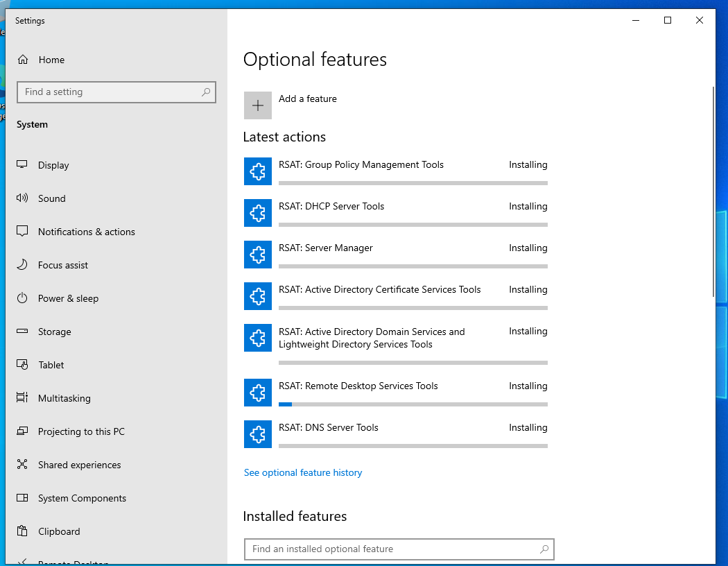Click the Group Policy Management Tools progress bar
The image size is (728, 566).
tap(413, 183)
